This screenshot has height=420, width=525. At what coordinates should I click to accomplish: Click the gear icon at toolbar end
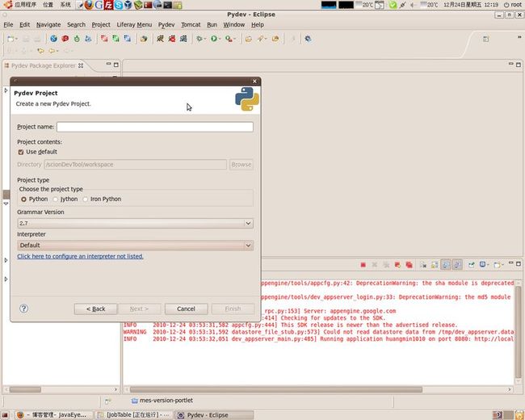[308, 39]
